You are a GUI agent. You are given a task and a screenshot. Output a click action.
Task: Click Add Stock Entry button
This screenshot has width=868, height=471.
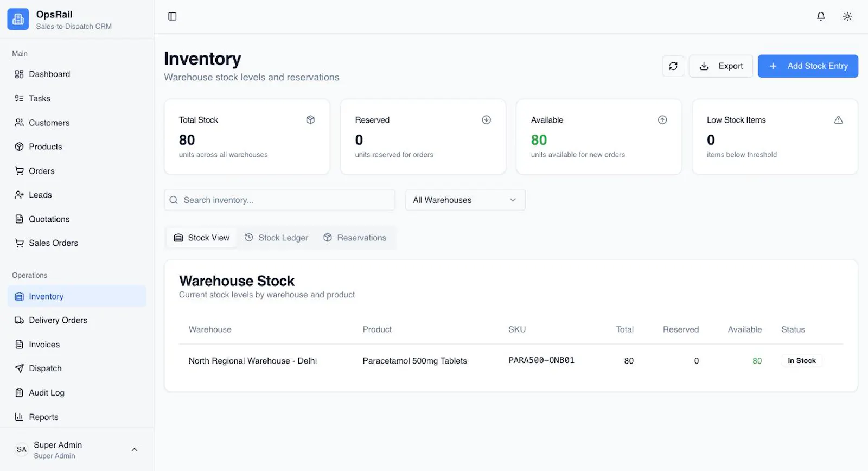[x=808, y=66]
